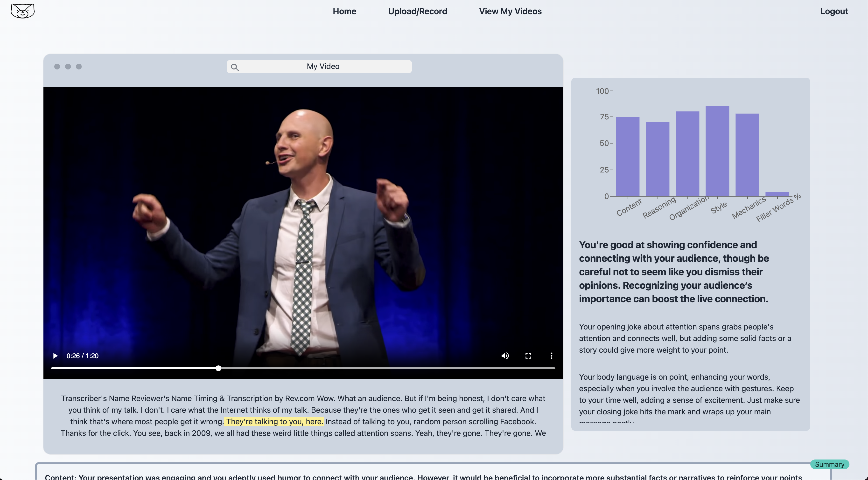Click the Content bar in chart
The height and width of the screenshot is (480, 868).
pyautogui.click(x=627, y=157)
